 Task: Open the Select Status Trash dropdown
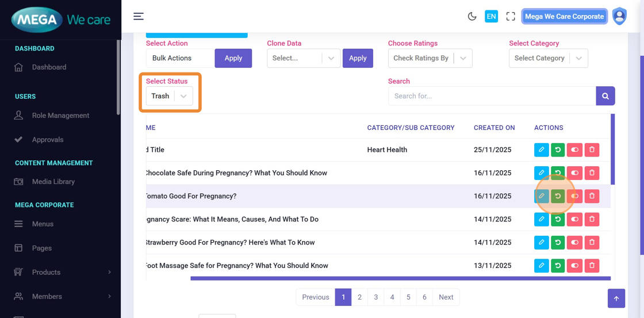[169, 96]
